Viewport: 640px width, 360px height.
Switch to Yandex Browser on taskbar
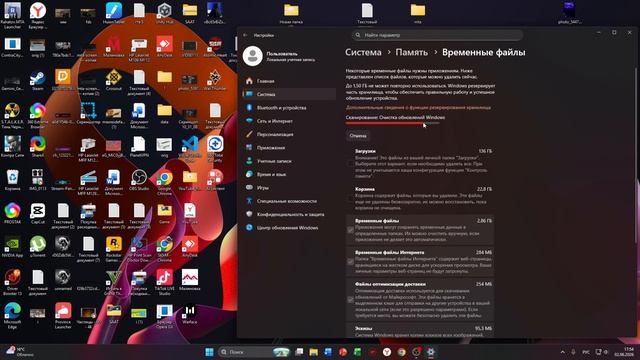coord(387,352)
